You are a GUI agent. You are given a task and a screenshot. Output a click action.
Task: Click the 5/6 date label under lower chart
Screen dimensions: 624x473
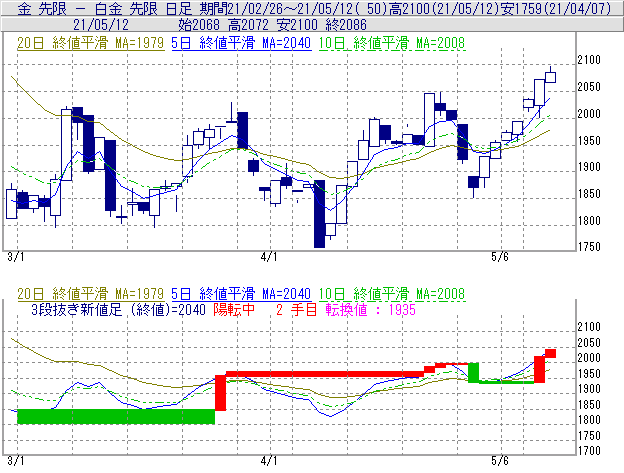(x=500, y=461)
